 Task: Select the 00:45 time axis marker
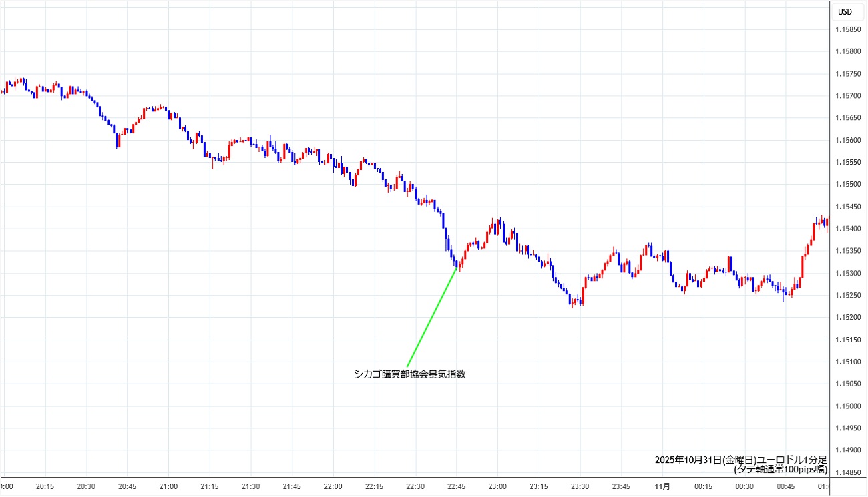(785, 486)
